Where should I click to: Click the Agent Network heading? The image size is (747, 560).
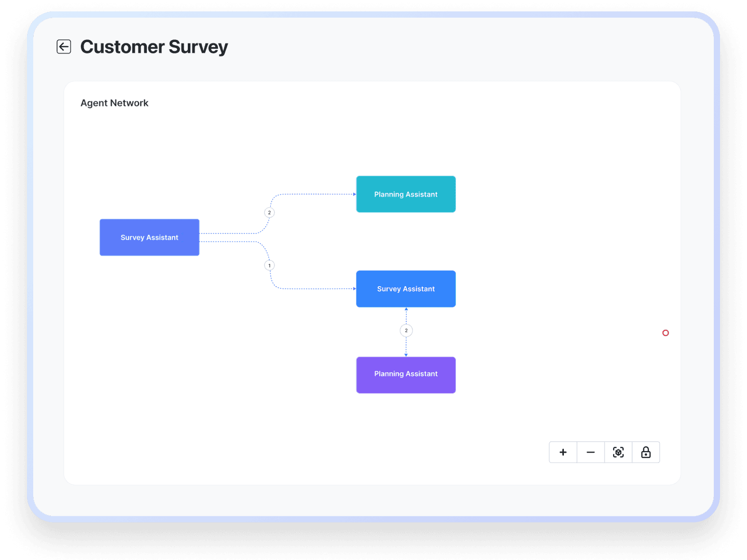114,103
